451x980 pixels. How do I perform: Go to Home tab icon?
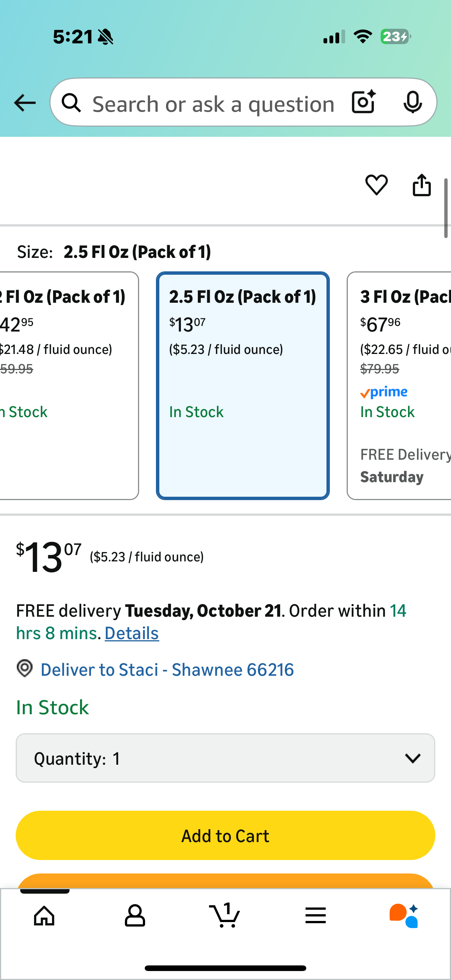(x=45, y=915)
